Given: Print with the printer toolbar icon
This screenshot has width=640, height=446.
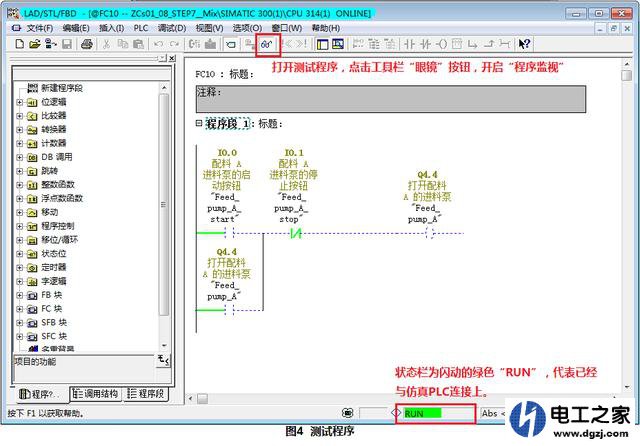Looking at the screenshot, I should coord(87,44).
